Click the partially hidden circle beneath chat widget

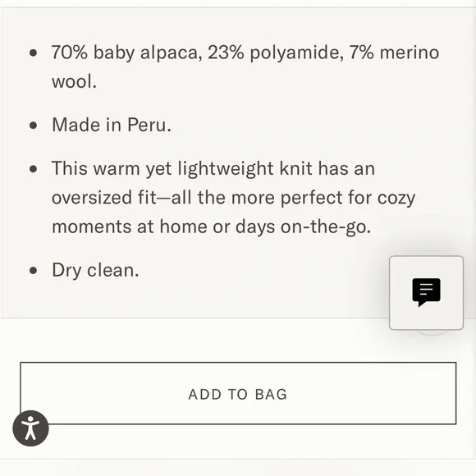coord(432,332)
